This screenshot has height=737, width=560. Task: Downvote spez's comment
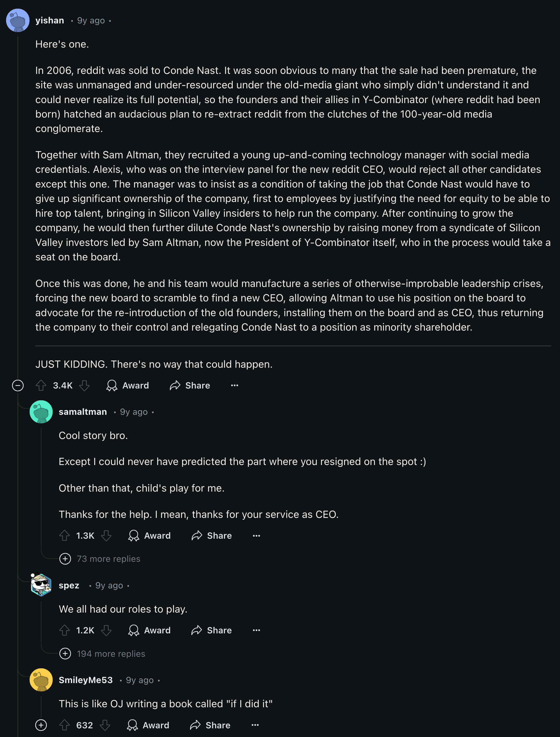(x=106, y=630)
